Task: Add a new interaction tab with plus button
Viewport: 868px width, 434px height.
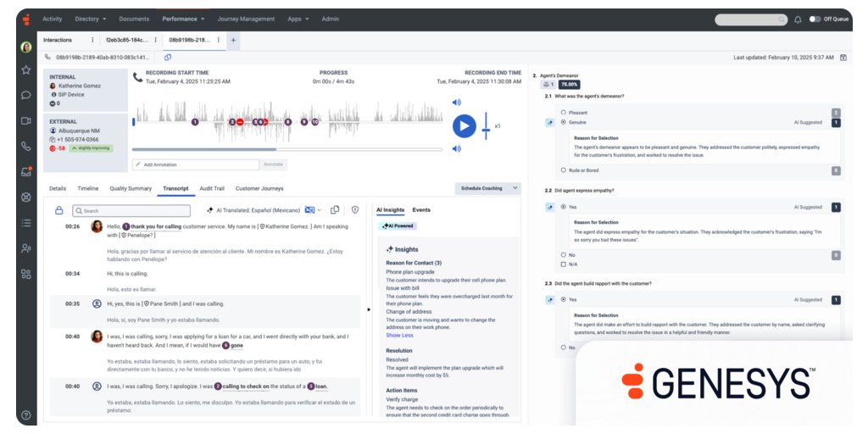Action: (x=233, y=40)
